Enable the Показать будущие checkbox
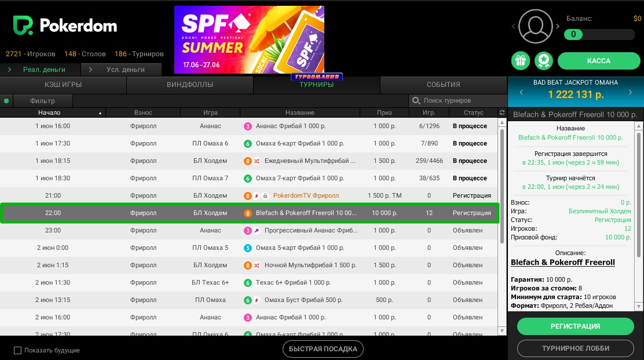Image resolution: width=644 pixels, height=360 pixels. tap(17, 350)
